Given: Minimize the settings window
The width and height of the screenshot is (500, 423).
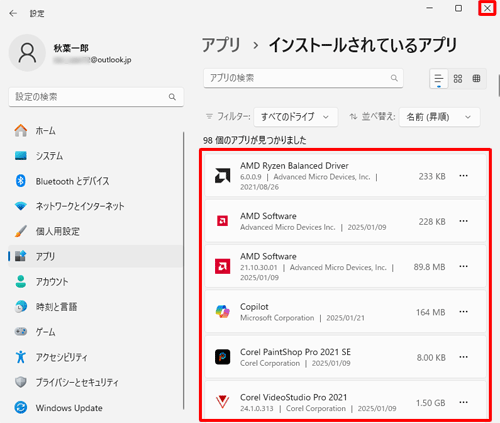Looking at the screenshot, I should (430, 8).
